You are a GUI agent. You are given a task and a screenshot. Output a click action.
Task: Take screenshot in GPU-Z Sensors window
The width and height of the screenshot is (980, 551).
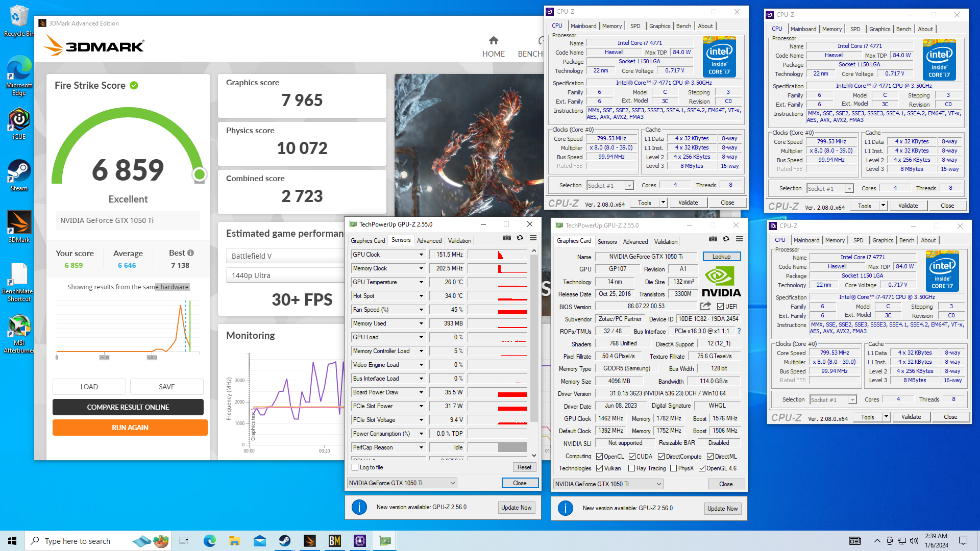(x=506, y=238)
